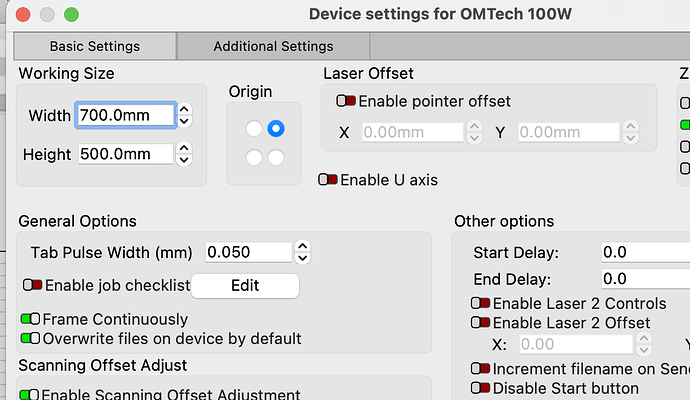Image resolution: width=690 pixels, height=400 pixels.
Task: Toggle Enable U axis switch
Action: coord(328,180)
